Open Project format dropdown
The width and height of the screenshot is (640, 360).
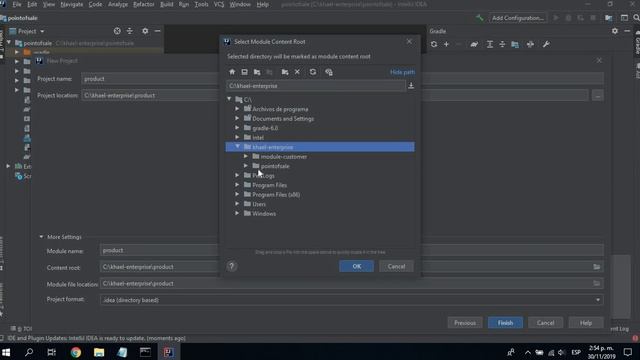598,300
